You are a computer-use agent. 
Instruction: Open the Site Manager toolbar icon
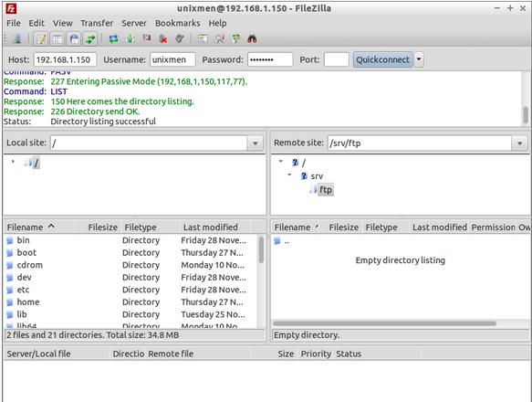point(16,39)
